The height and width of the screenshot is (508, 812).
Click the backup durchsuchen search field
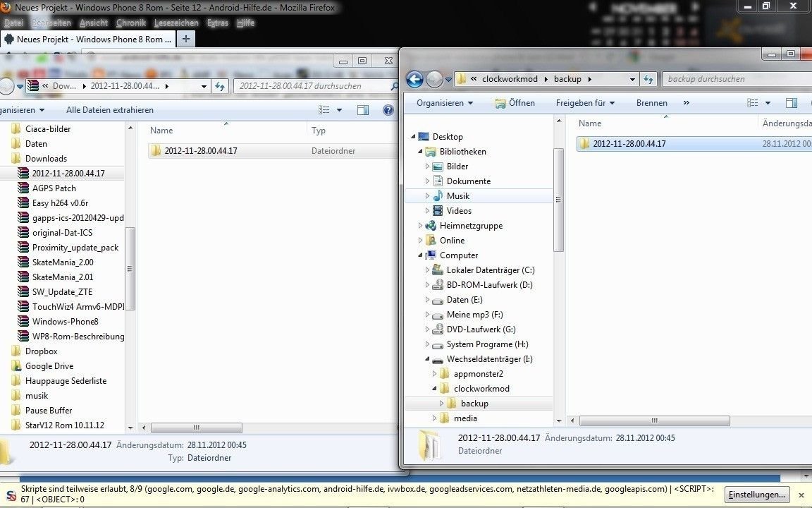point(737,79)
